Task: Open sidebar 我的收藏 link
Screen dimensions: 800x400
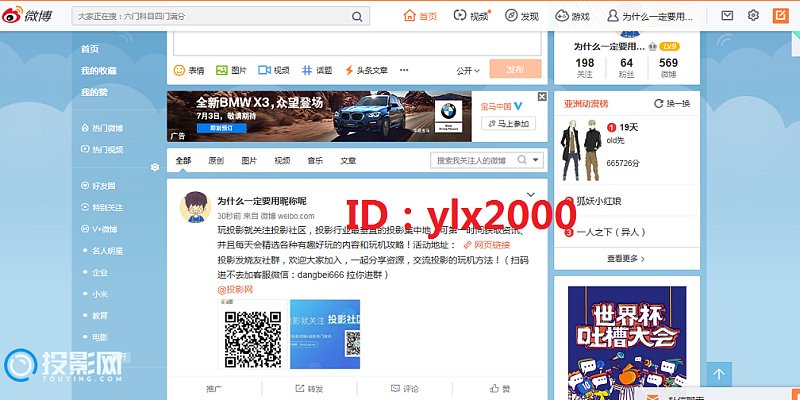Action: (98, 70)
